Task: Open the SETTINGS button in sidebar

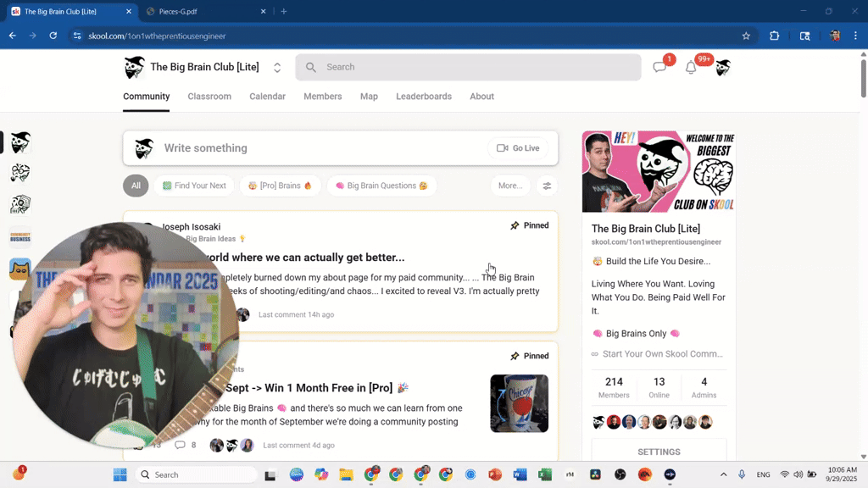Action: click(659, 452)
